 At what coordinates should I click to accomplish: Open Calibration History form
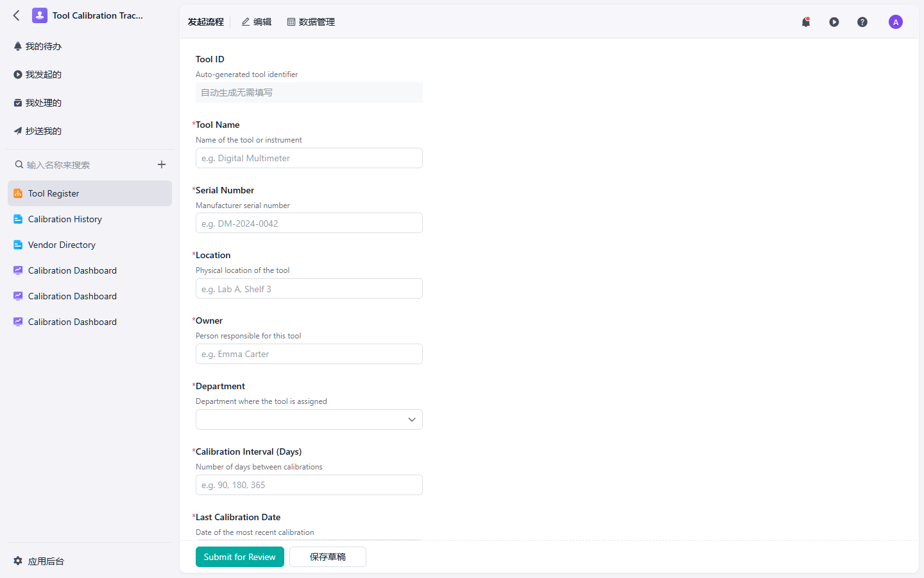pos(90,219)
